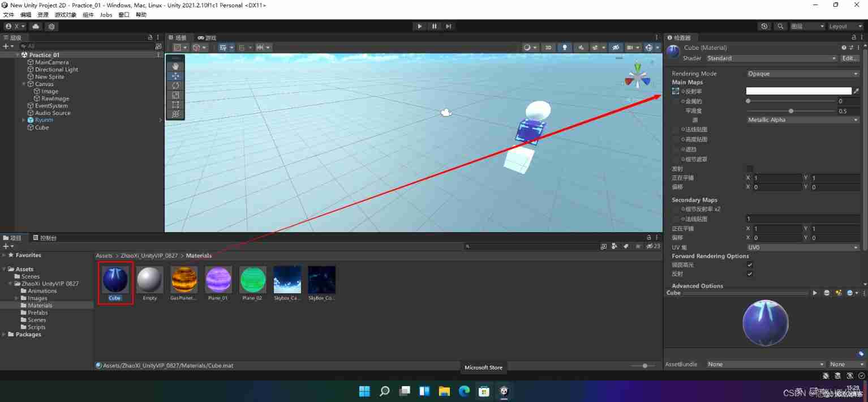Uncheck the 镜面高光 checkbox in Forward Rendering Options
Viewport: 868px width, 402px height.
750,264
